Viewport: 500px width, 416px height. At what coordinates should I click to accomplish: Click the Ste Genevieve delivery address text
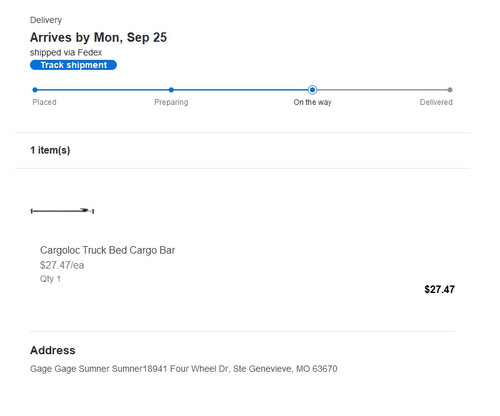coord(184,369)
